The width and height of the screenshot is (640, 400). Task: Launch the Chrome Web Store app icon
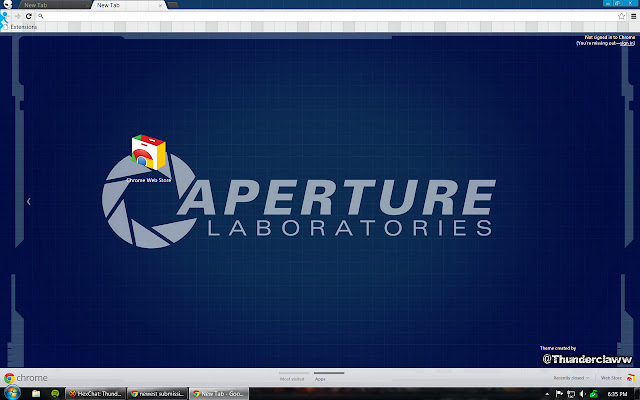[x=149, y=153]
